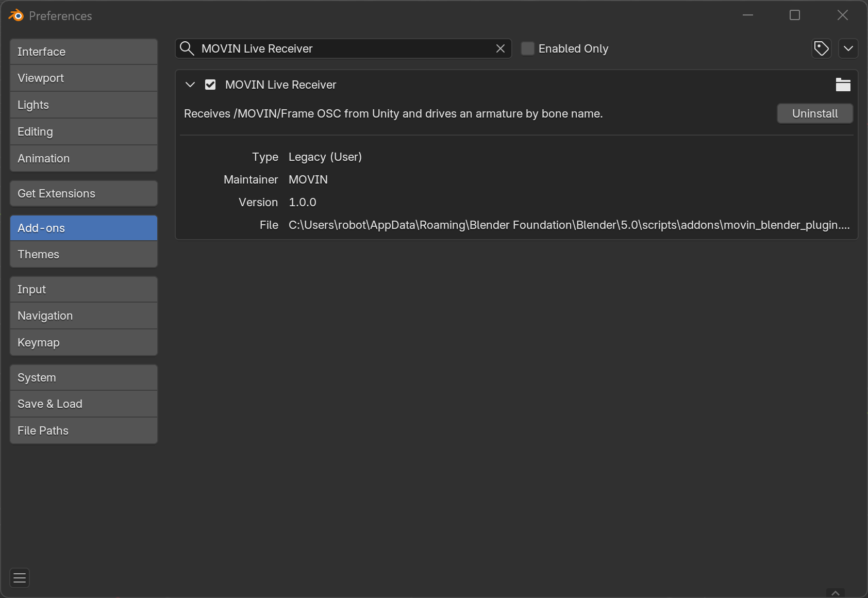This screenshot has height=598, width=868.
Task: Toggle the Enabled Only checkbox
Action: click(x=528, y=48)
